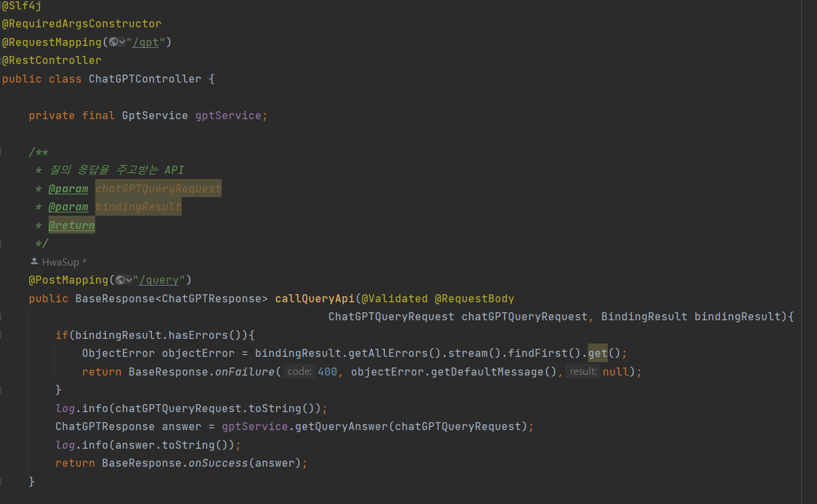Click the answer variable in the ChatGPTResponse declaration
This screenshot has width=817, height=504.
(182, 426)
